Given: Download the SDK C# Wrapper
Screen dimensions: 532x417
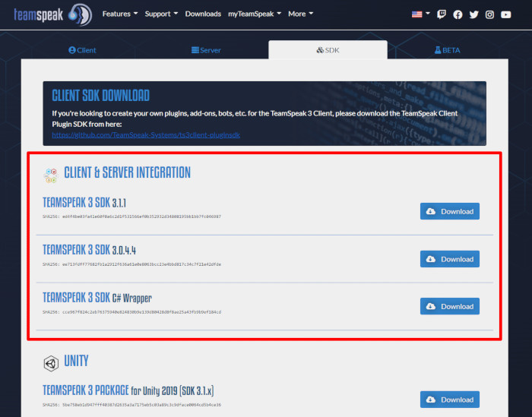Looking at the screenshot, I should (x=450, y=306).
